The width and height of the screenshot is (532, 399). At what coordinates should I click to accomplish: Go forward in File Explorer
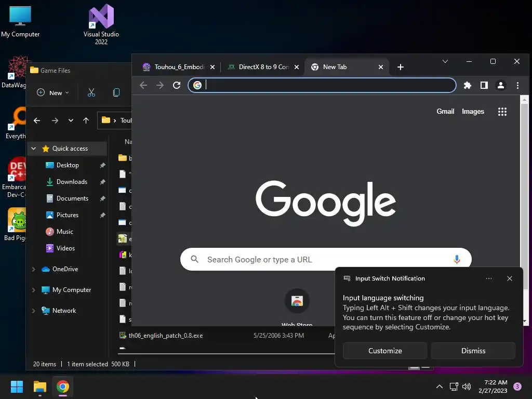55,121
